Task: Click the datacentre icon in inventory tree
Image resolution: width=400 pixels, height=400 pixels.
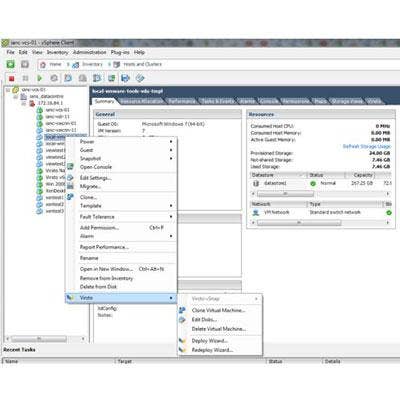Action: (x=24, y=97)
